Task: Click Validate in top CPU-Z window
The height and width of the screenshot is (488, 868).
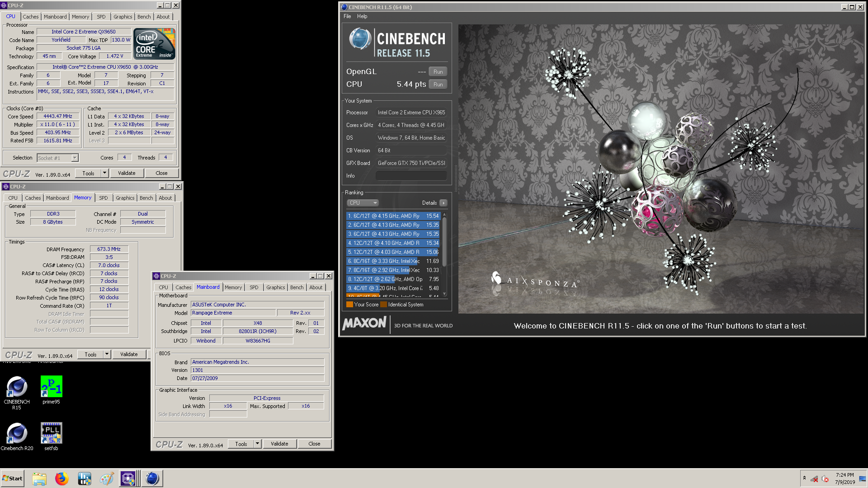Action: (x=127, y=173)
